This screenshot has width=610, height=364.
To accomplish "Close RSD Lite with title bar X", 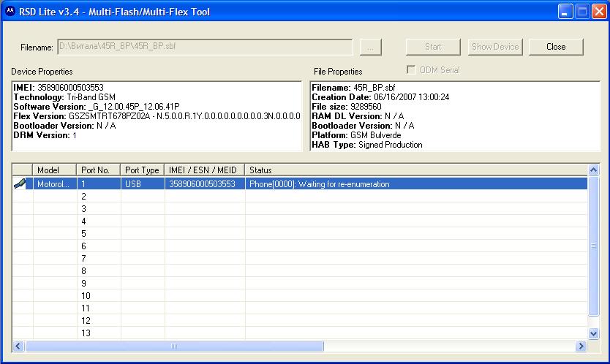I will (x=599, y=12).
